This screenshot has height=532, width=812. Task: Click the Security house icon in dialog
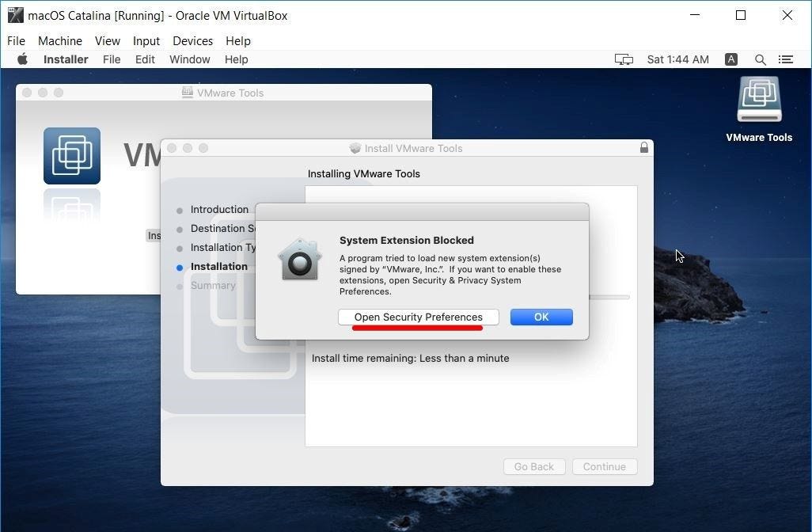tap(300, 260)
